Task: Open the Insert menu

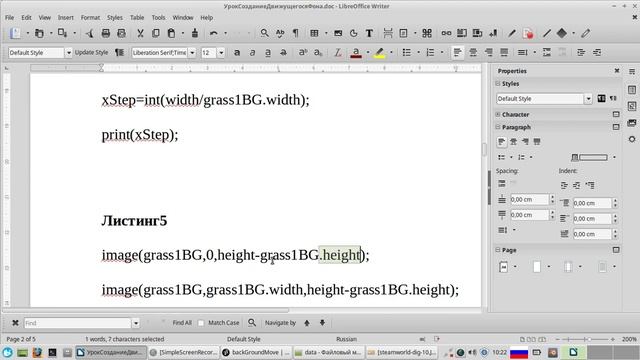Action: pyautogui.click(x=66, y=18)
